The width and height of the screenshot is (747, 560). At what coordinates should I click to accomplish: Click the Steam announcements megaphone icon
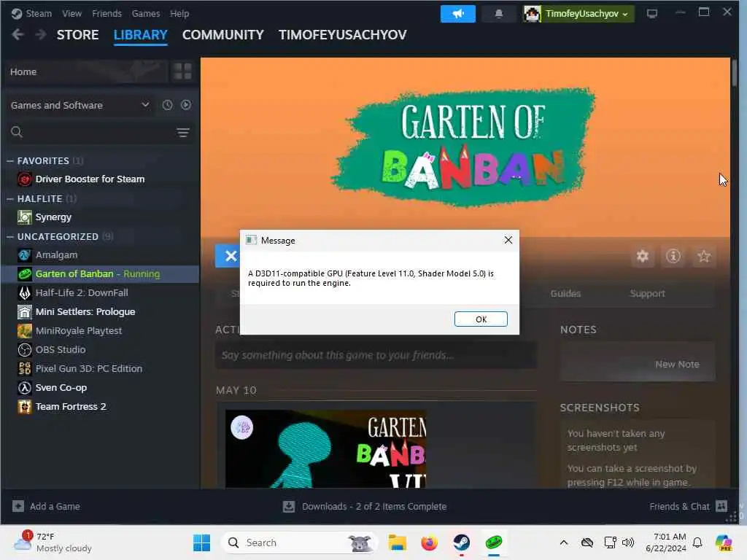[x=457, y=14]
